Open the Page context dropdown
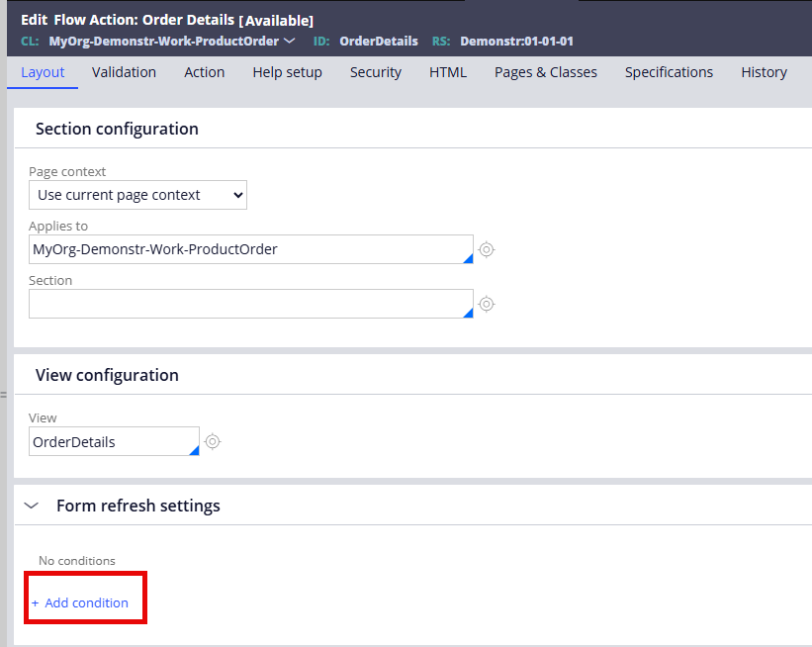812x647 pixels. coord(137,195)
